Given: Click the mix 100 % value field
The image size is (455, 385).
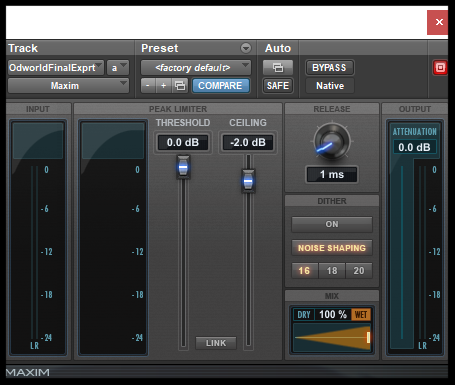Looking at the screenshot, I should [x=333, y=314].
